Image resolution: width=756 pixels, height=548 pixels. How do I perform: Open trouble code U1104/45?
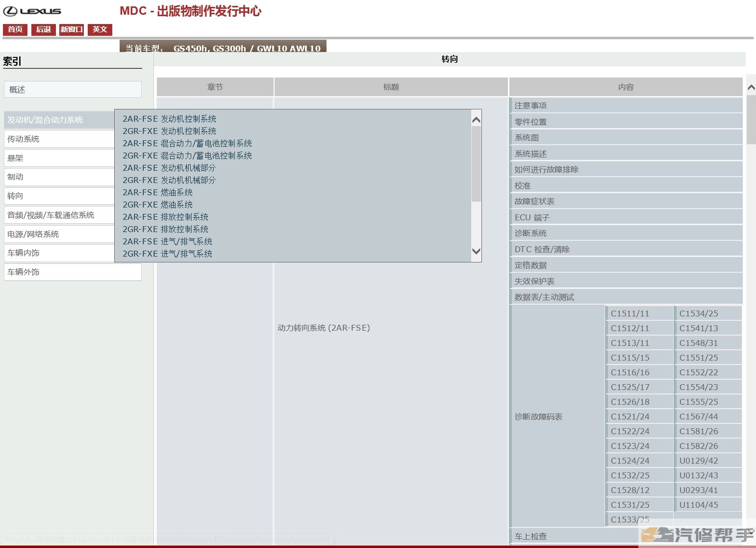click(x=708, y=505)
